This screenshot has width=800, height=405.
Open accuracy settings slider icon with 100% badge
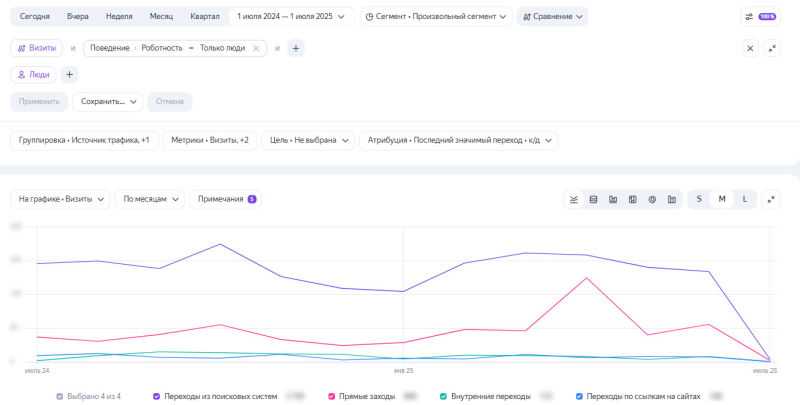tap(760, 16)
